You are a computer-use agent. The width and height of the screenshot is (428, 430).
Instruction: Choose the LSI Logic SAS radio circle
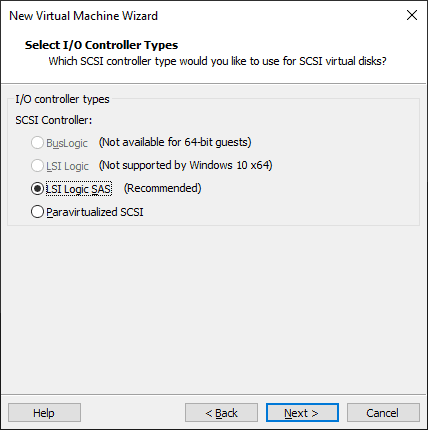pos(37,189)
